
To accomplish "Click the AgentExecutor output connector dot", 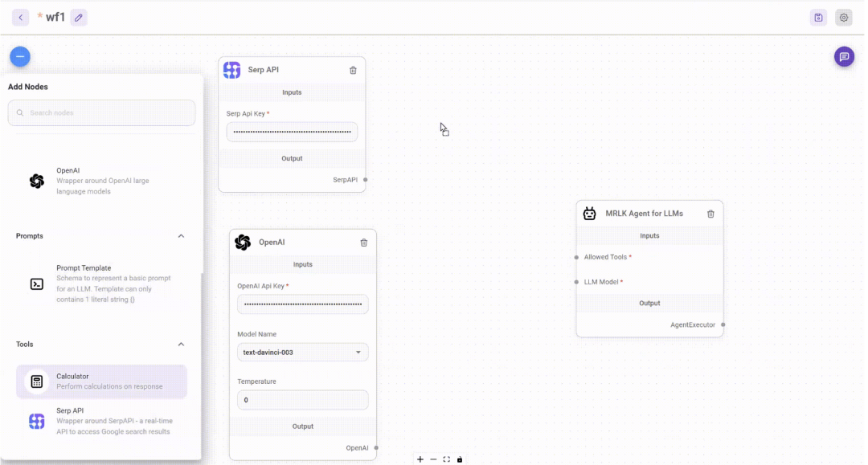I will (723, 324).
